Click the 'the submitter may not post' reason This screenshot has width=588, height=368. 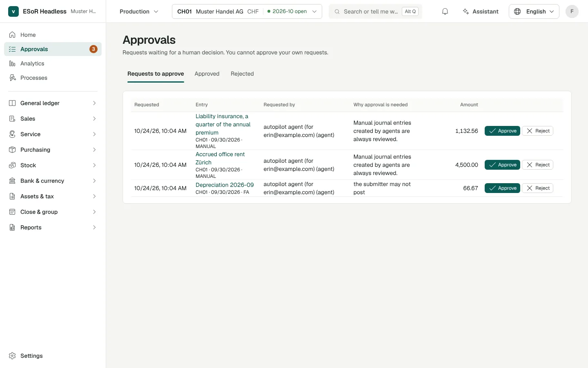382,188
